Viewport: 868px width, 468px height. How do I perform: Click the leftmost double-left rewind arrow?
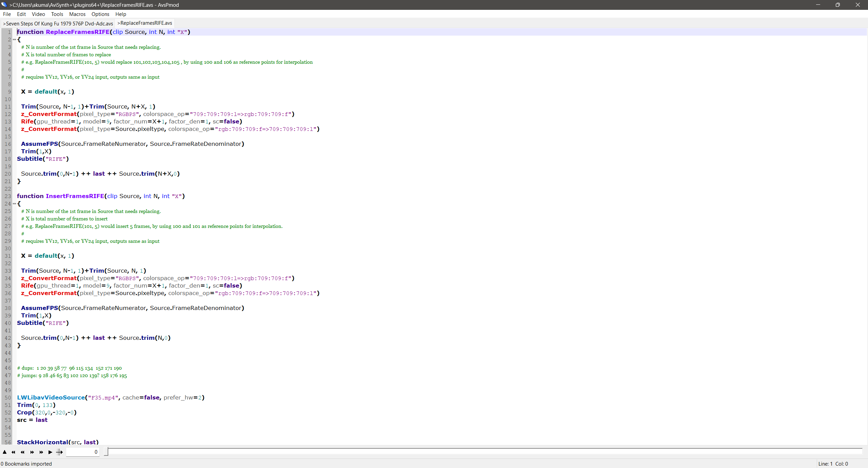pyautogui.click(x=14, y=452)
